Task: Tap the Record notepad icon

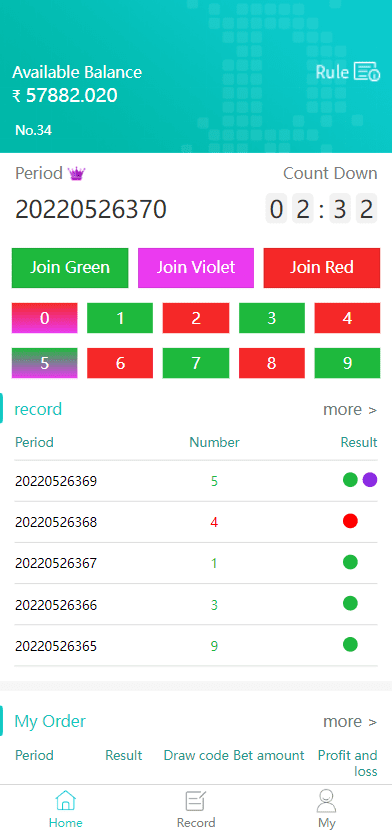Action: 195,801
